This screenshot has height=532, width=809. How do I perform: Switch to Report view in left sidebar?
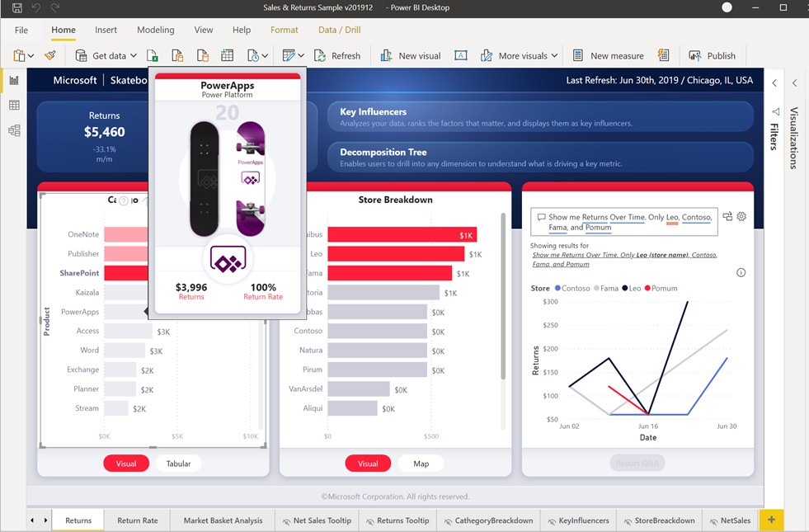tap(14, 81)
